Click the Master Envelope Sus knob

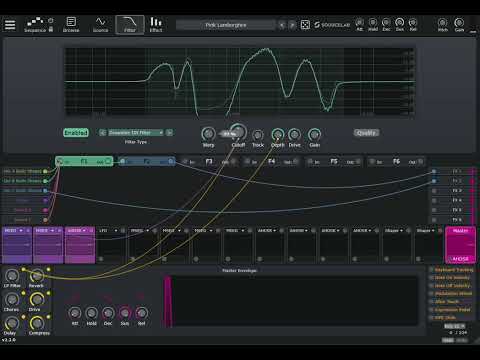click(125, 313)
